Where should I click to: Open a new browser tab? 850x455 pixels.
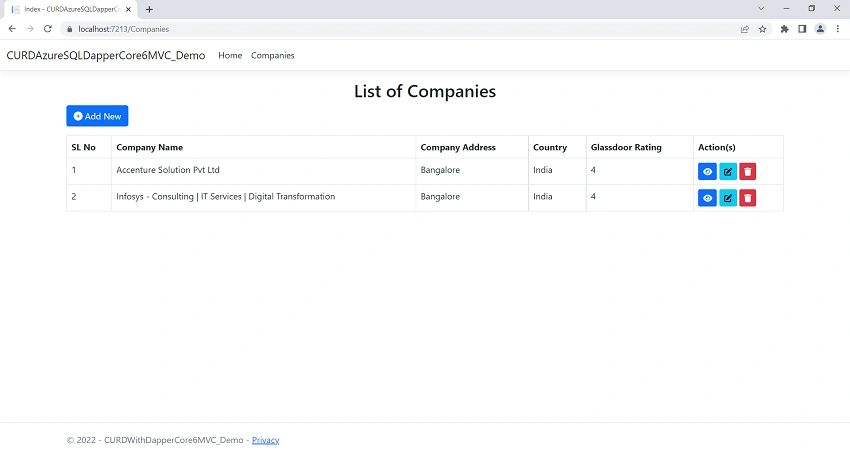tap(149, 9)
